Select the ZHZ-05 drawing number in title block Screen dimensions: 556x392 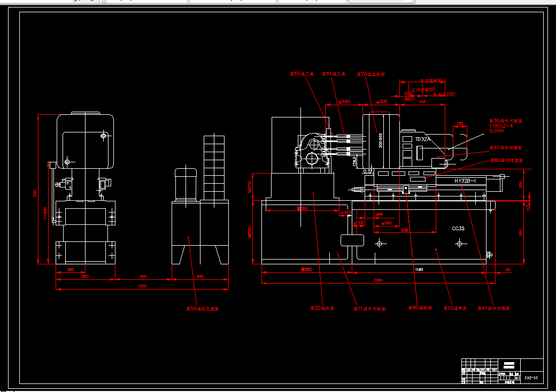[531, 378]
